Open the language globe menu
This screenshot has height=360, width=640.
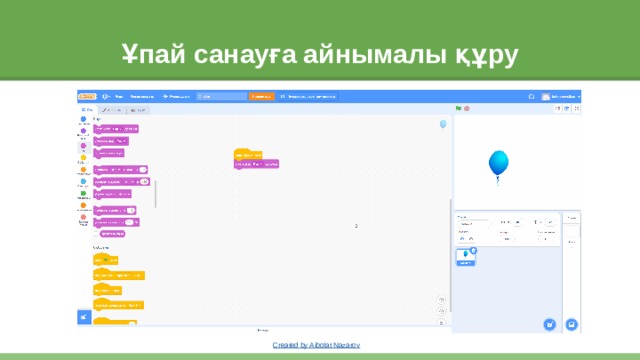pos(106,96)
